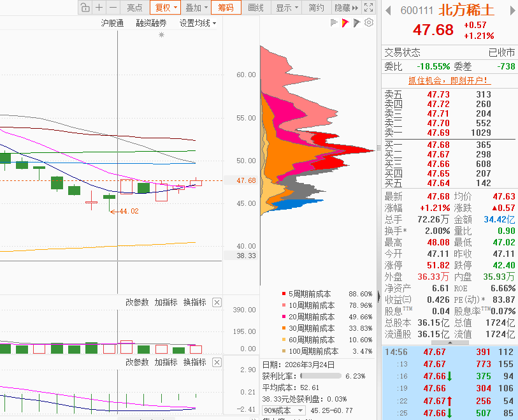
Task: Zoom out chart with minus icon
Action: [x=113, y=7]
